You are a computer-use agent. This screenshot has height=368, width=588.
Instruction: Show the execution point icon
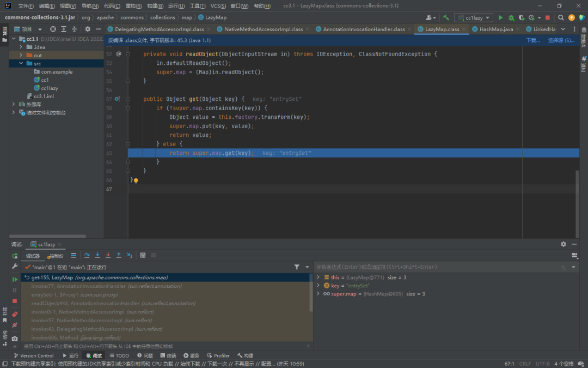click(73, 255)
